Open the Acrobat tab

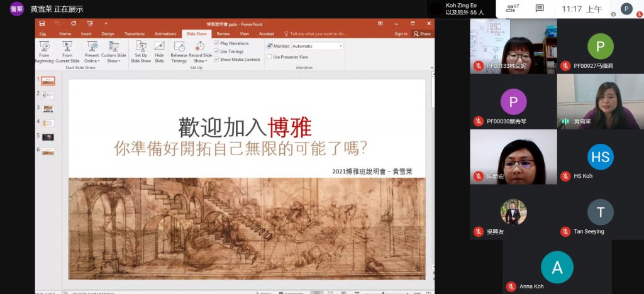(267, 34)
